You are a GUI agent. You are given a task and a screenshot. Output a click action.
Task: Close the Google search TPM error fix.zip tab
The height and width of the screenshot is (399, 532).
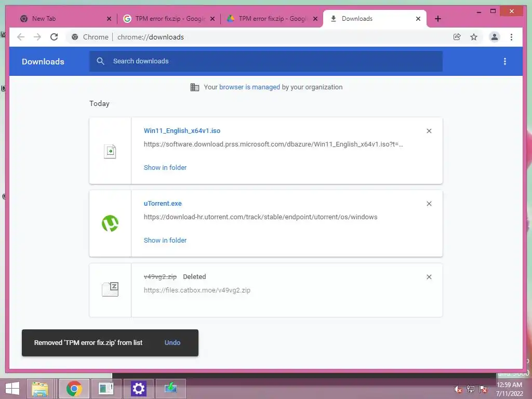212,19
